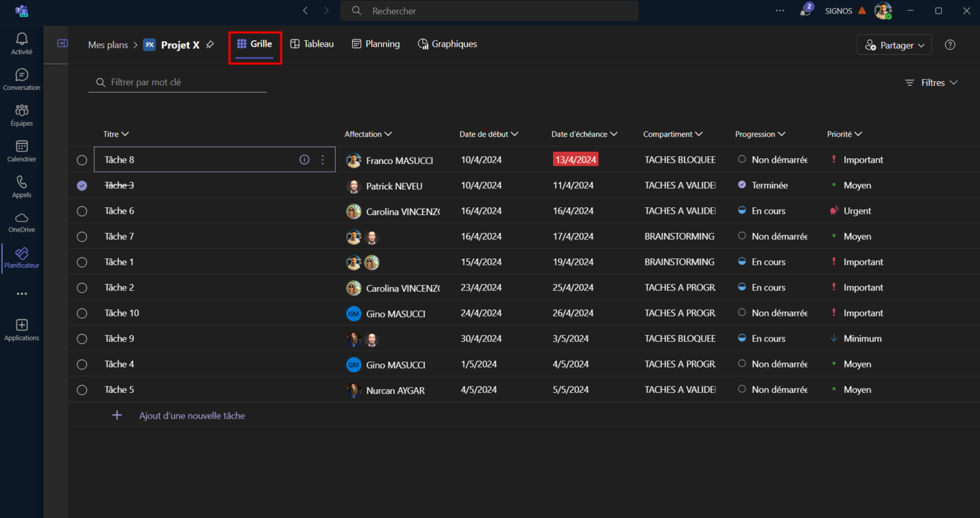Expand the Filtres dropdown
The image size is (980, 518).
932,83
